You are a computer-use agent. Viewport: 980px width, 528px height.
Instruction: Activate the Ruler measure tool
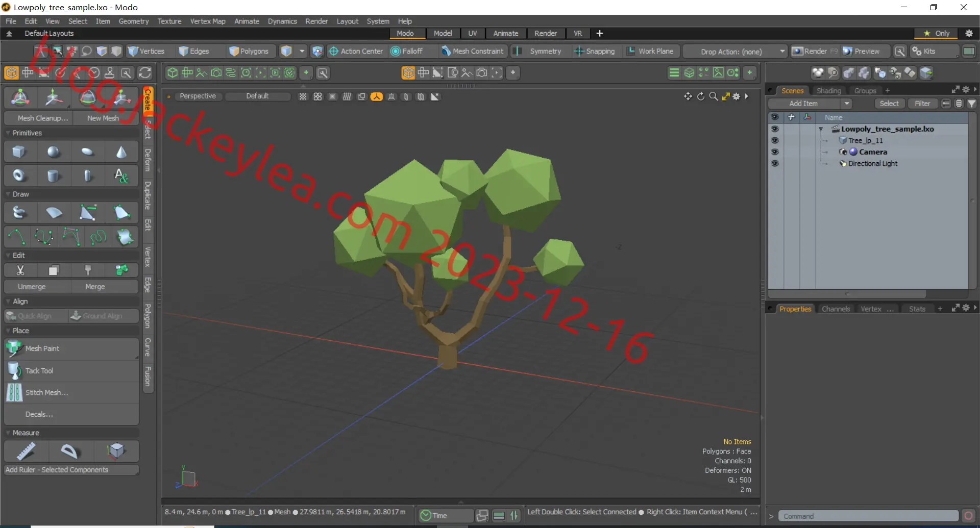pos(26,451)
